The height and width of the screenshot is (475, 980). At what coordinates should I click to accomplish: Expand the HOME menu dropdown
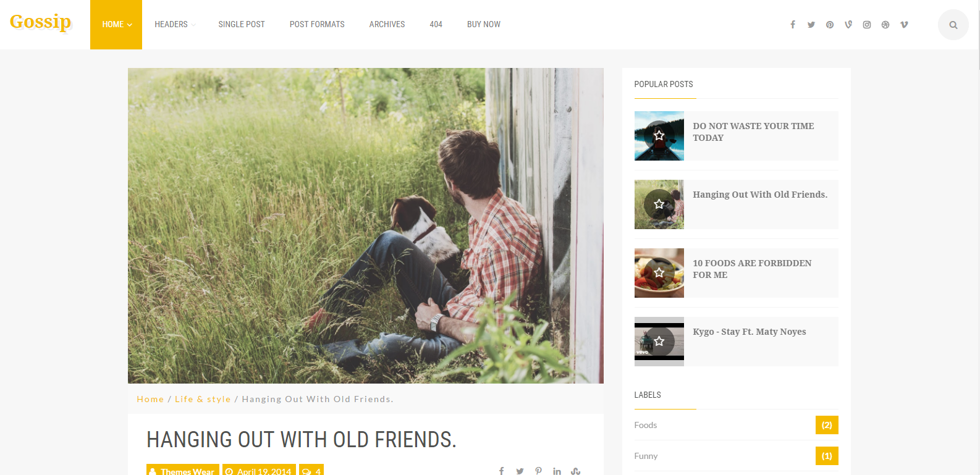pyautogui.click(x=116, y=25)
